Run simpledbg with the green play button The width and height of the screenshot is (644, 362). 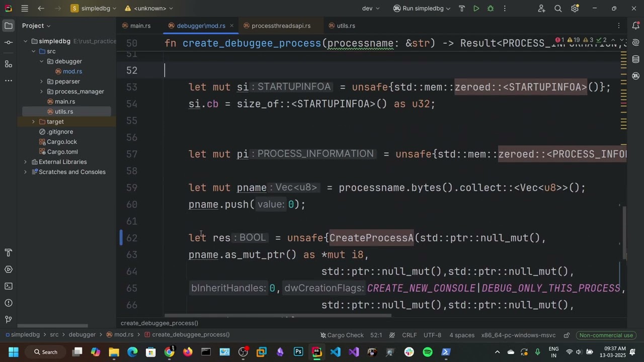coord(476,9)
